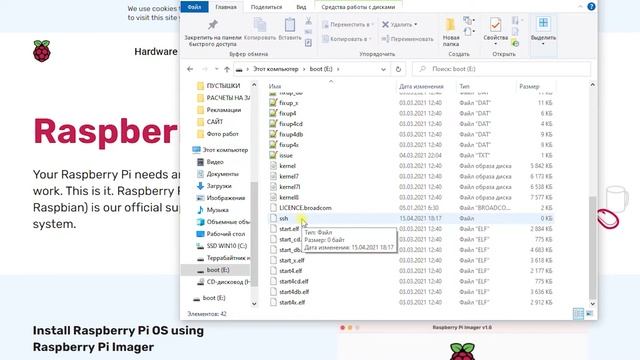The height and width of the screenshot is (360, 640).
Task: Collapse the ribbon using the top chevron
Action: pos(580,7)
